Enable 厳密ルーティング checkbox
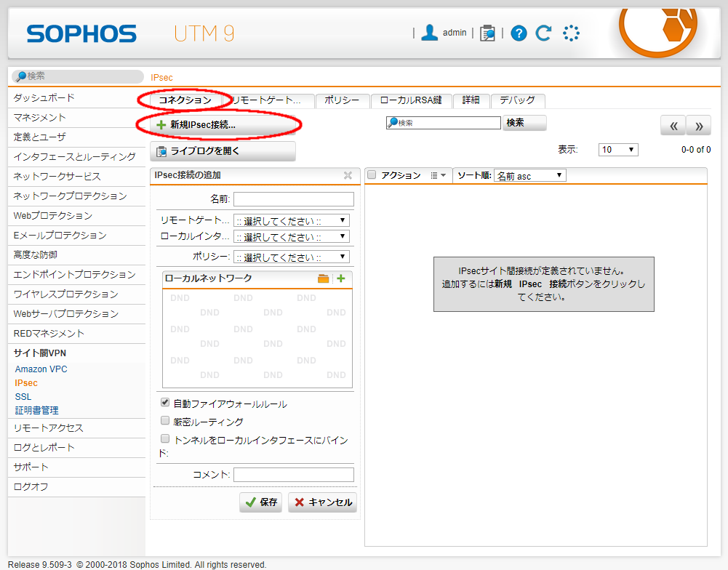Viewport: 728px width, 570px height. [x=166, y=421]
